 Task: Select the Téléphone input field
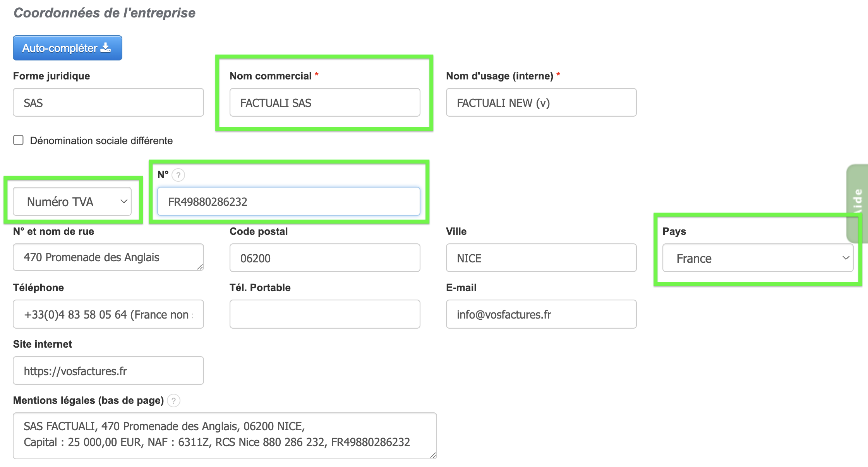(x=108, y=314)
